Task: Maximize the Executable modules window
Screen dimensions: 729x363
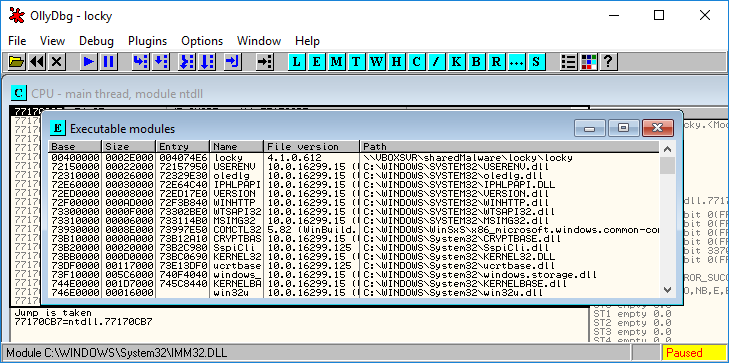Action: click(623, 128)
